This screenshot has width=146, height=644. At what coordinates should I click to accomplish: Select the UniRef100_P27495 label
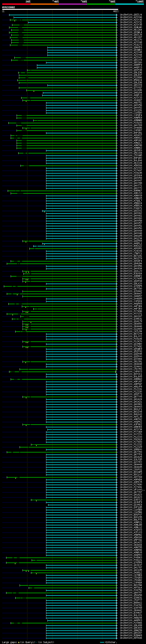pos(131,278)
